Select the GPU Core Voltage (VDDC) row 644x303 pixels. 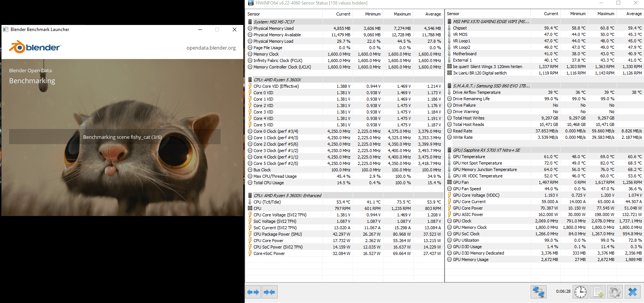pyautogui.click(x=545, y=195)
